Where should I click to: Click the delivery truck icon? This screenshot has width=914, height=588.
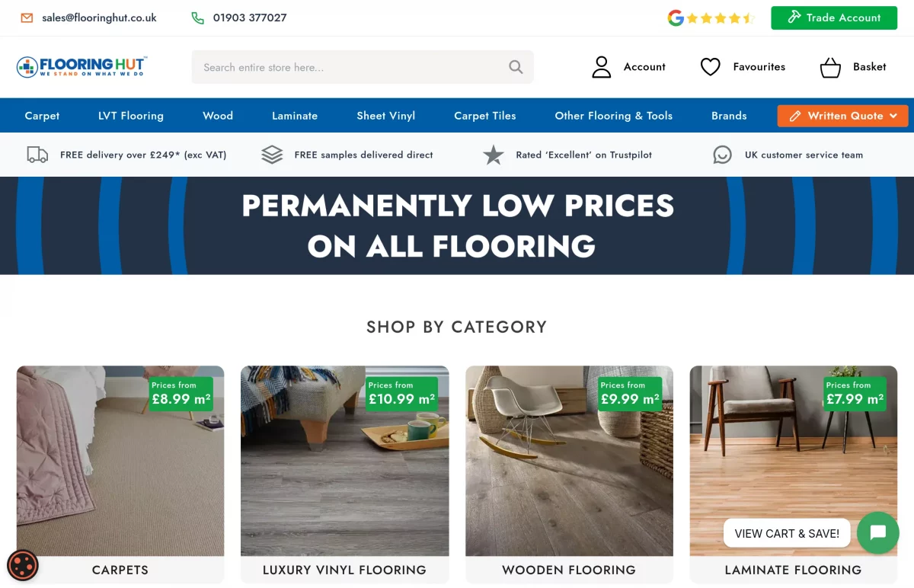[37, 154]
